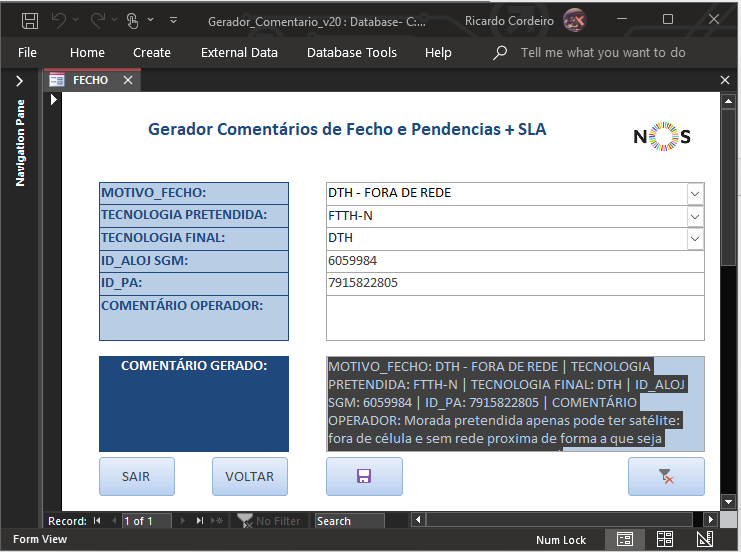The image size is (741, 552).
Task: Create new blank record
Action: [x=216, y=521]
